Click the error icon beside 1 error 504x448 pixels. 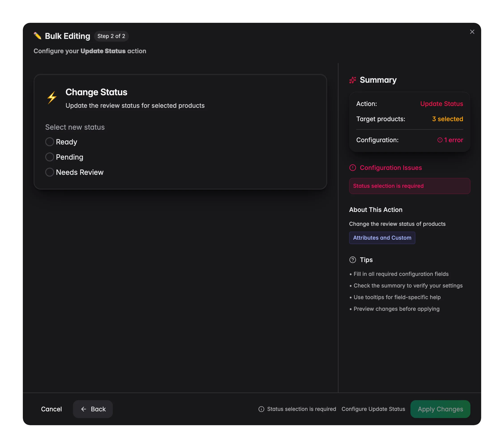pos(440,140)
